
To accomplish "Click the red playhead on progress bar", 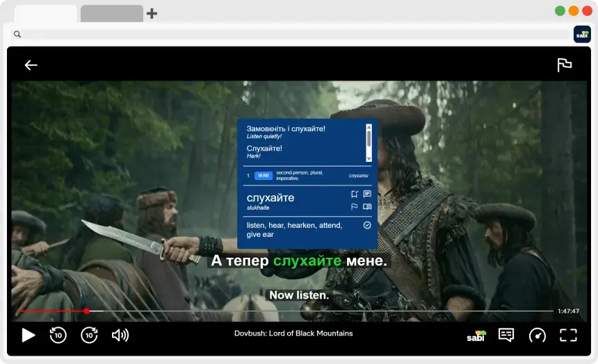I will [x=87, y=311].
